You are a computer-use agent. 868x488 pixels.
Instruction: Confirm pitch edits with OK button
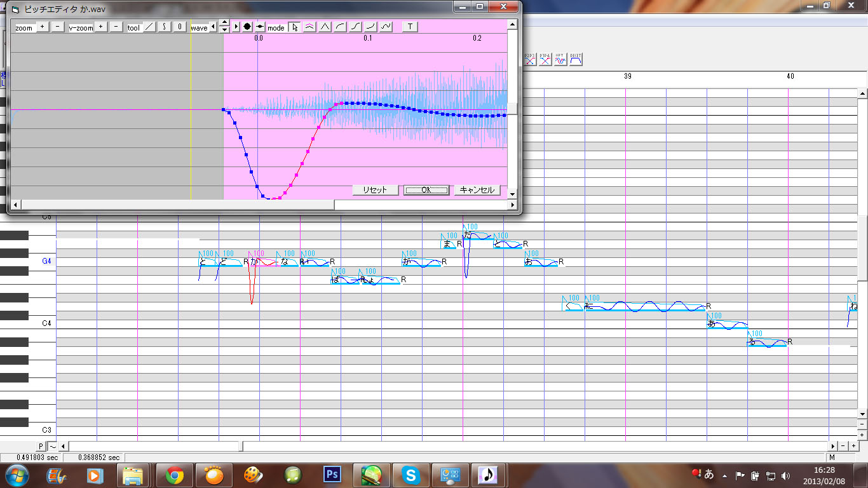point(426,190)
